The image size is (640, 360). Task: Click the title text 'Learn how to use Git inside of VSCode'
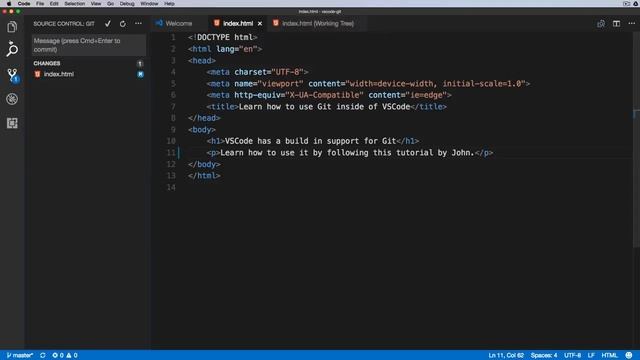click(324, 107)
